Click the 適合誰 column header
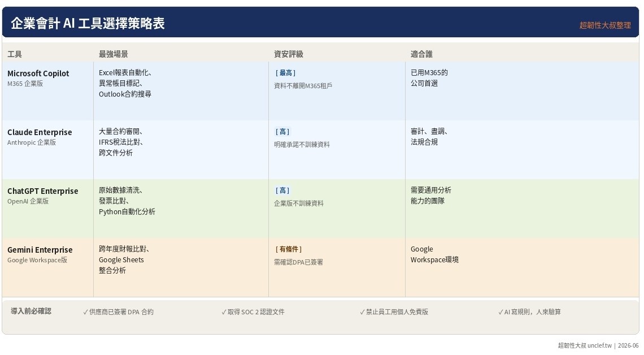 point(421,54)
